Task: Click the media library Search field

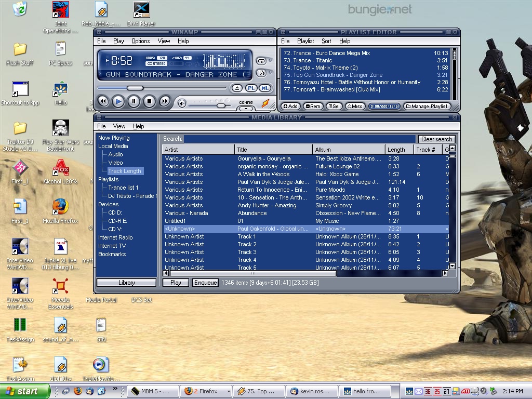Action: 300,139
